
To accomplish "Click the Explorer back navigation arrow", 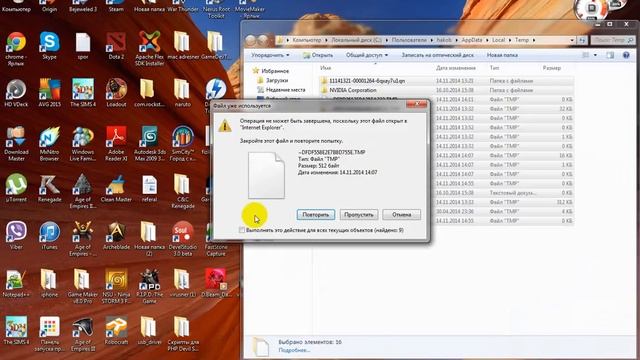I will pos(251,40).
